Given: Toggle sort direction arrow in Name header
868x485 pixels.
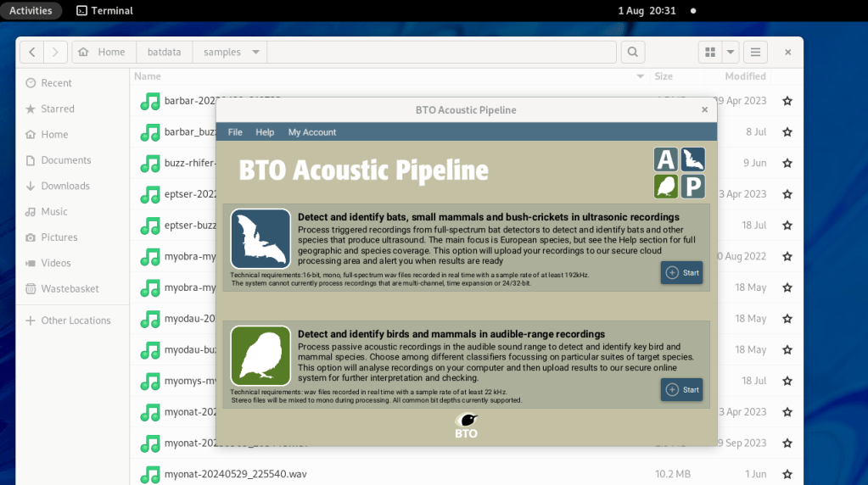Looking at the screenshot, I should coord(641,76).
